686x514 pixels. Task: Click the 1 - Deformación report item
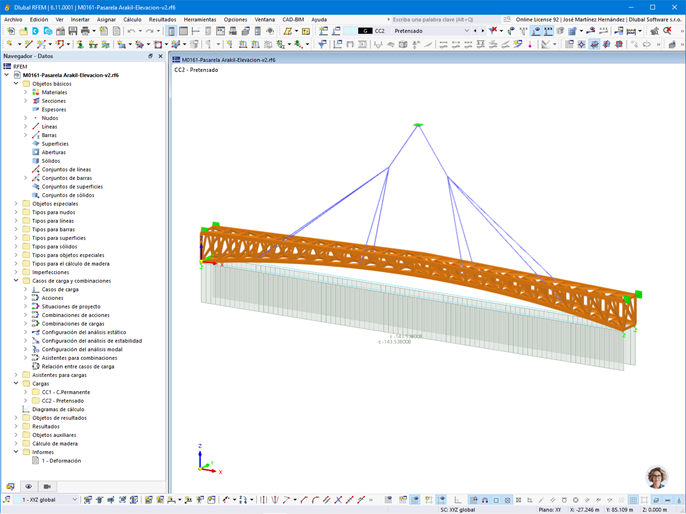point(61,461)
